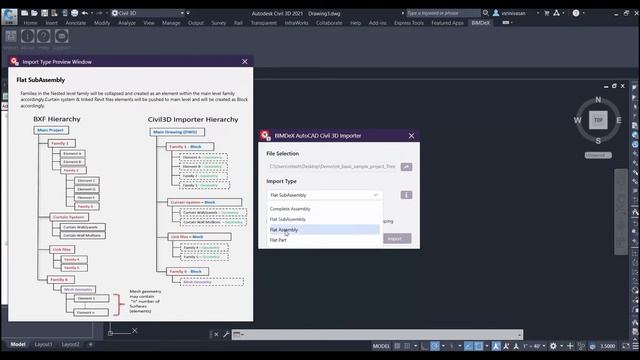Click the magnifier search icon in title bar
The height and width of the screenshot is (360, 640).
pos(486,13)
